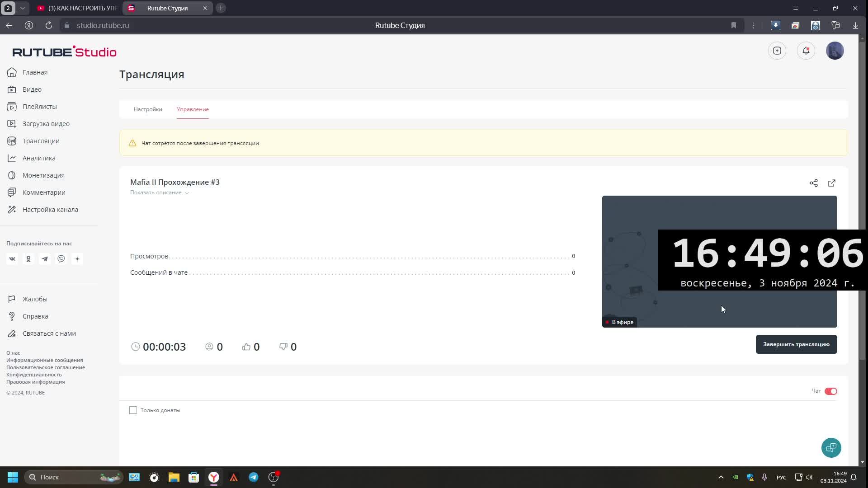The height and width of the screenshot is (488, 868).
Task: Open the Odnoklassniki social icon
Action: (28, 259)
